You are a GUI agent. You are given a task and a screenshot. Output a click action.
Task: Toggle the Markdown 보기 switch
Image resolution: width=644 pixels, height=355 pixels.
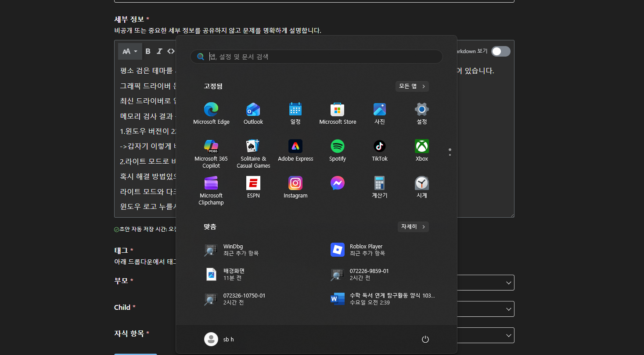501,51
